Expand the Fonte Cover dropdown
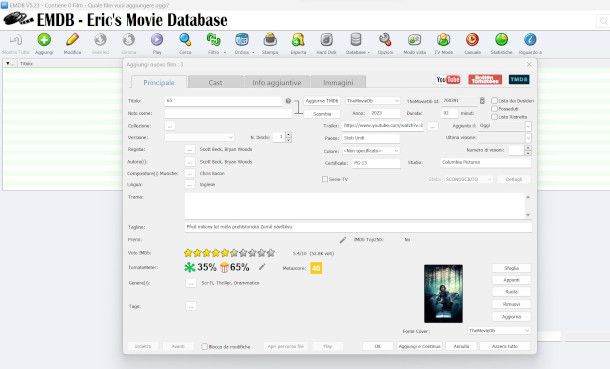 pos(499,331)
